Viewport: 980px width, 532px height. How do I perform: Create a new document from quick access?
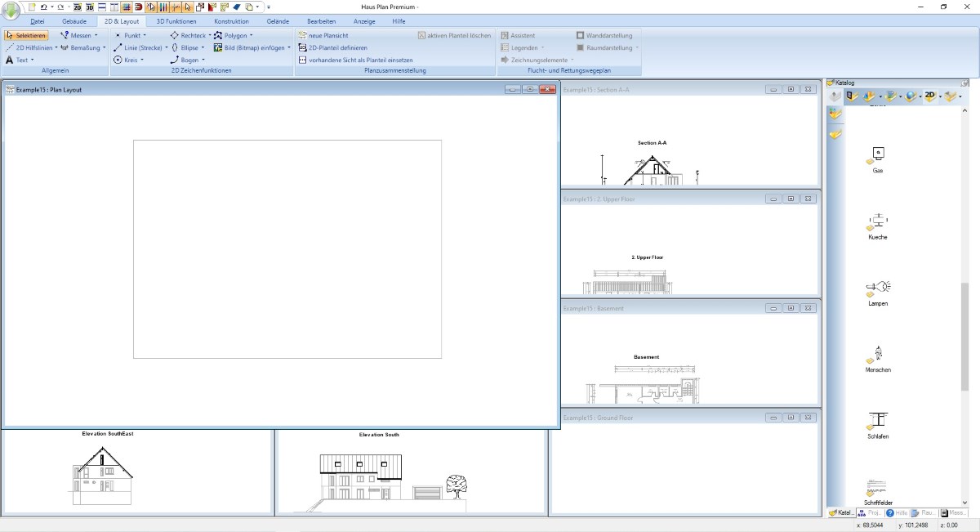(x=33, y=7)
